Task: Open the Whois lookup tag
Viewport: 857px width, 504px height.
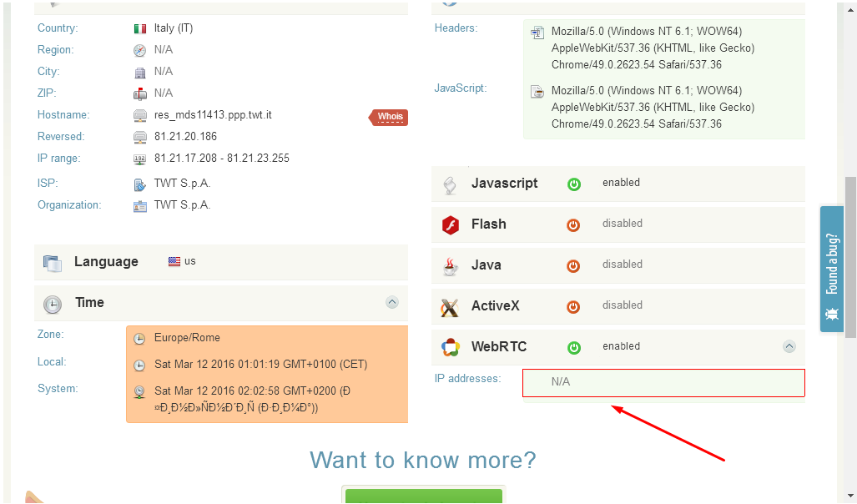Action: [390, 117]
